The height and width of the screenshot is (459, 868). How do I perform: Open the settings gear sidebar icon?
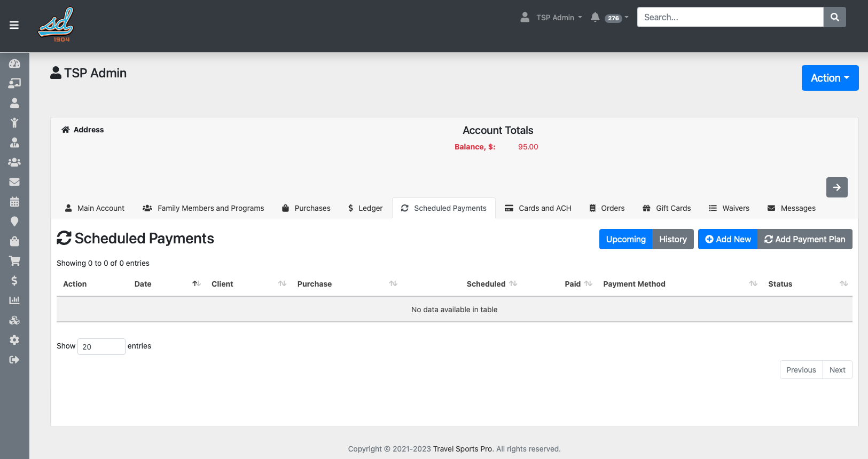(x=14, y=340)
